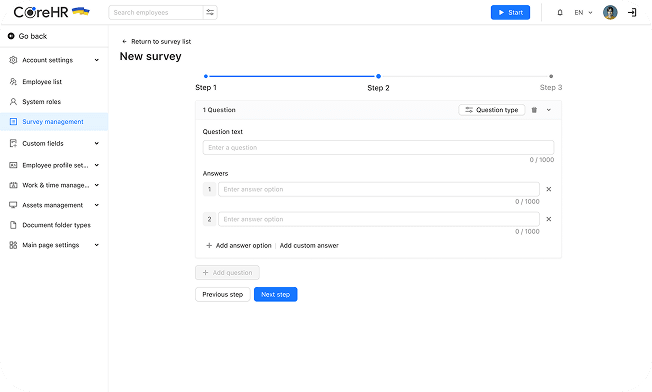Screen dimensions: 652x392
Task: Click Employee list icon
Action: coord(13,81)
